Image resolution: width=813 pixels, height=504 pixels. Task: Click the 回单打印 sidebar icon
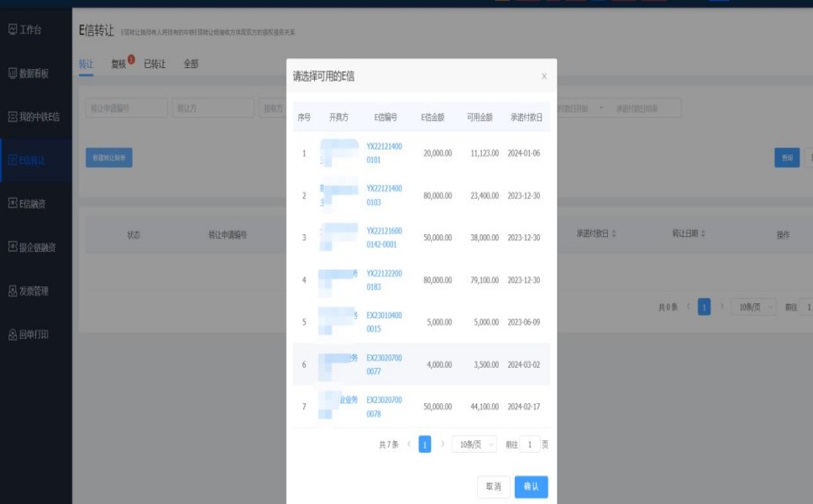click(x=13, y=334)
